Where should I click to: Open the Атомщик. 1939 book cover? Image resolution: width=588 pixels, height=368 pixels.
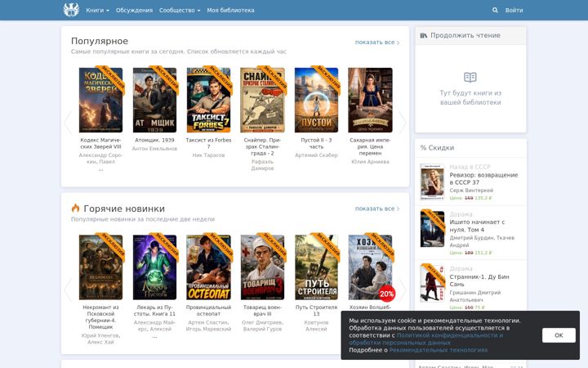[154, 100]
